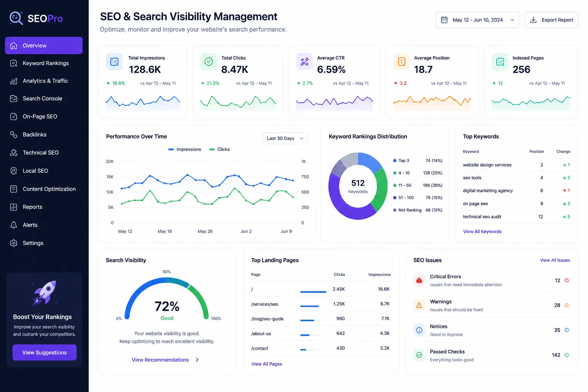Toggle the 11 - 50 legend entry
This screenshot has height=392, width=588.
point(418,185)
